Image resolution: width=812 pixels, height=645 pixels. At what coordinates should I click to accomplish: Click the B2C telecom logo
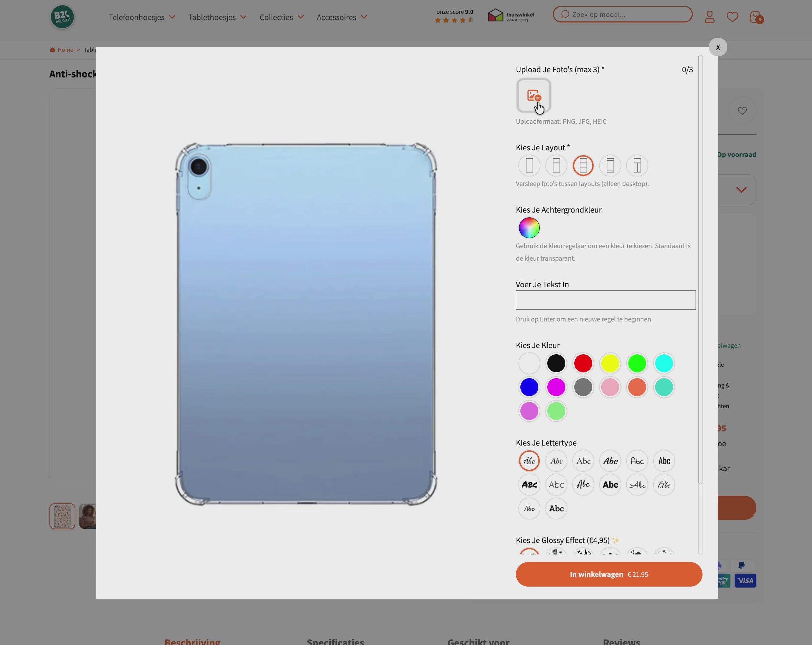[x=63, y=17]
